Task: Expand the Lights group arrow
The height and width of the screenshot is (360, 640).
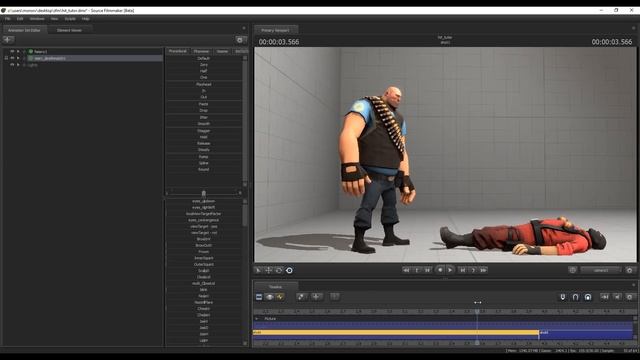Action: [x=18, y=64]
